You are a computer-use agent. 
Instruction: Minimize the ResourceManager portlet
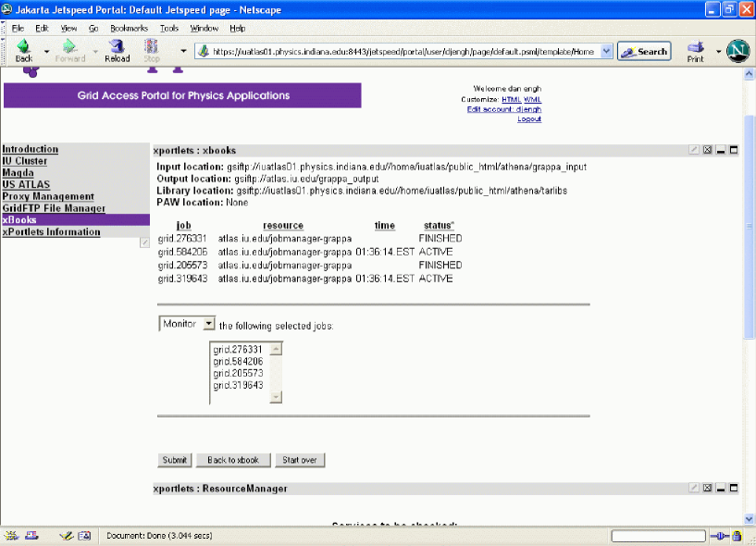[x=721, y=488]
